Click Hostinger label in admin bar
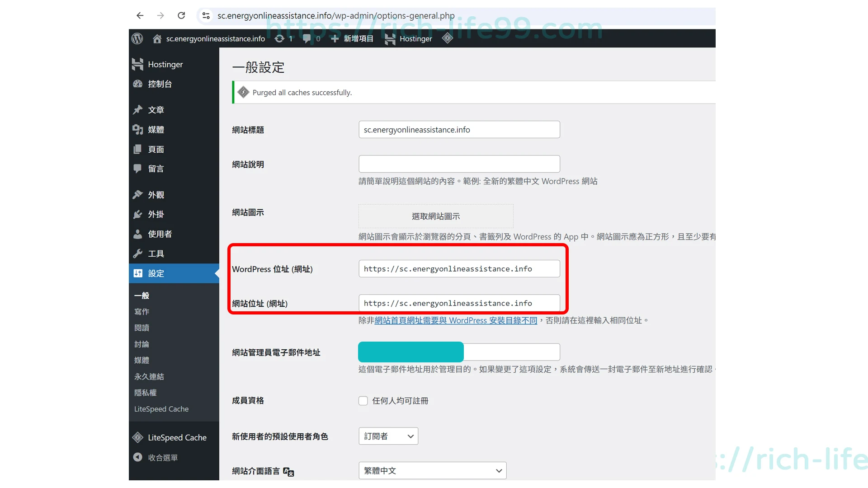 coord(416,39)
